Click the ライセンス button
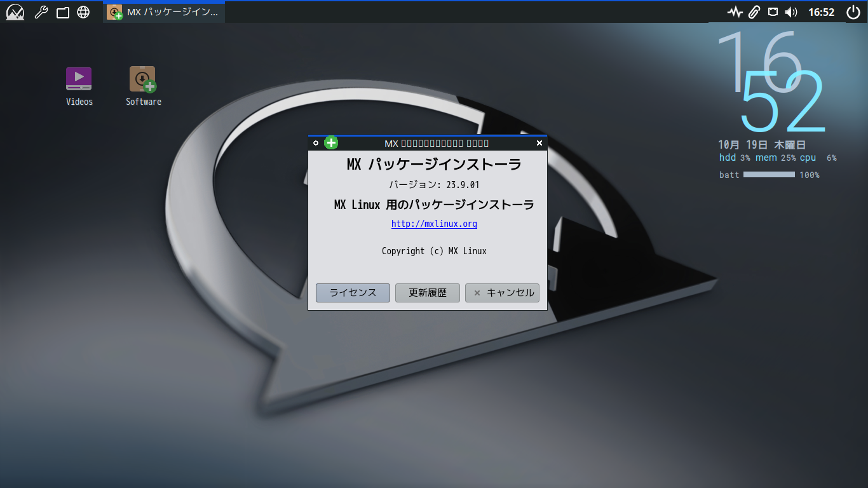The image size is (868, 488). tap(353, 293)
